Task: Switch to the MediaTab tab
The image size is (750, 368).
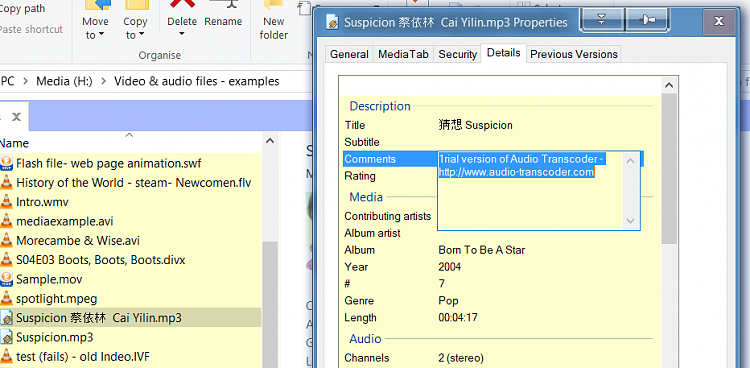Action: [x=403, y=54]
